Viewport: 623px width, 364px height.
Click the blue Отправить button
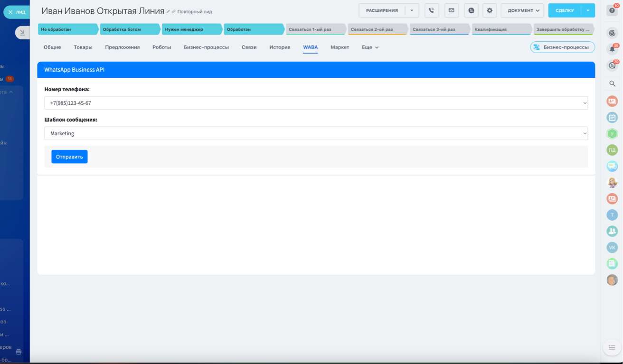[x=69, y=157]
